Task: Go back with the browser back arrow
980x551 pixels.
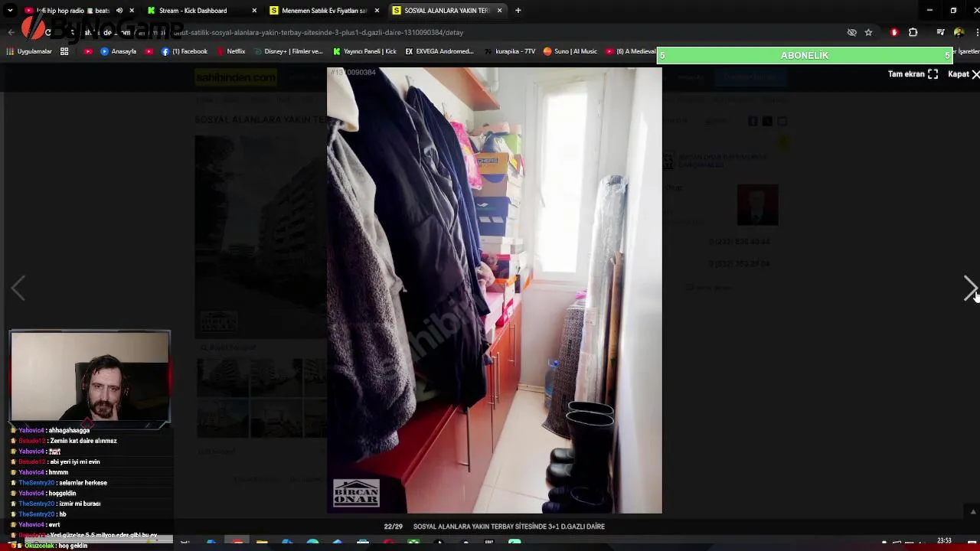Action: tap(11, 32)
